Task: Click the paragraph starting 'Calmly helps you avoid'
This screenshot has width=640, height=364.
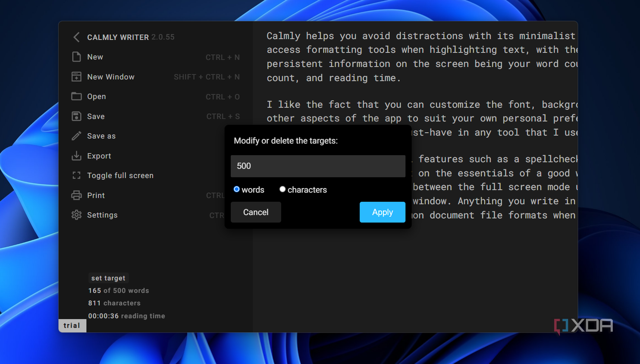Action: pos(422,57)
